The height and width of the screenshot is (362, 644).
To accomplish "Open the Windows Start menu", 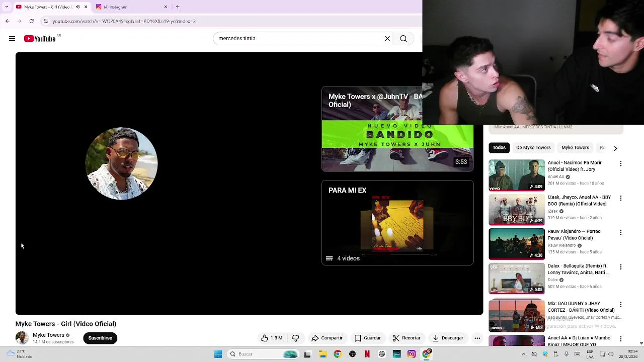I will point(218,354).
